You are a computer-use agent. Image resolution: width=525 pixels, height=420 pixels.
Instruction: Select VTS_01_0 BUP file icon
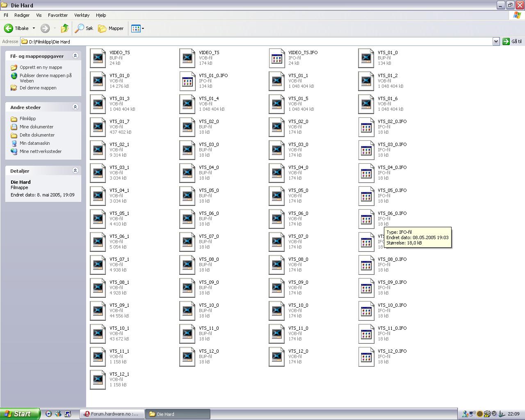click(x=366, y=58)
